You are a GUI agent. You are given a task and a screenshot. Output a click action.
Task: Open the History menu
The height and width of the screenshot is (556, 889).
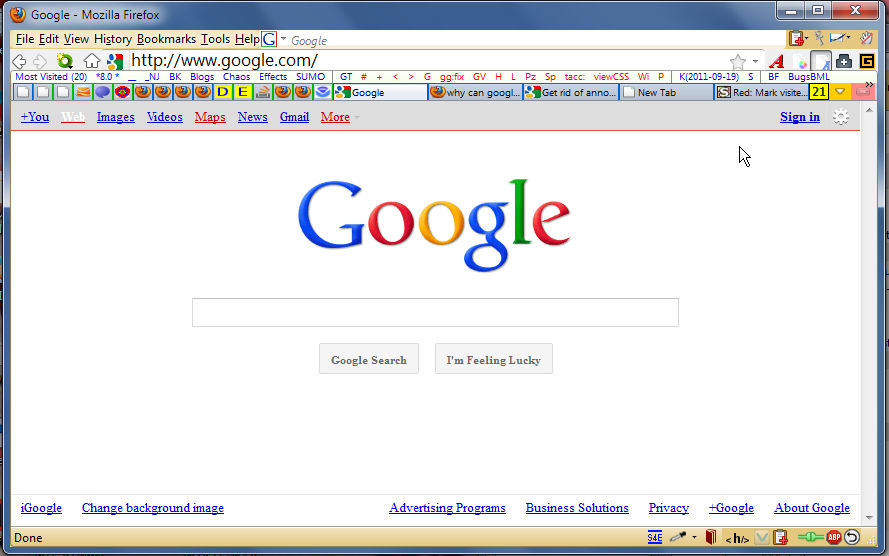113,39
